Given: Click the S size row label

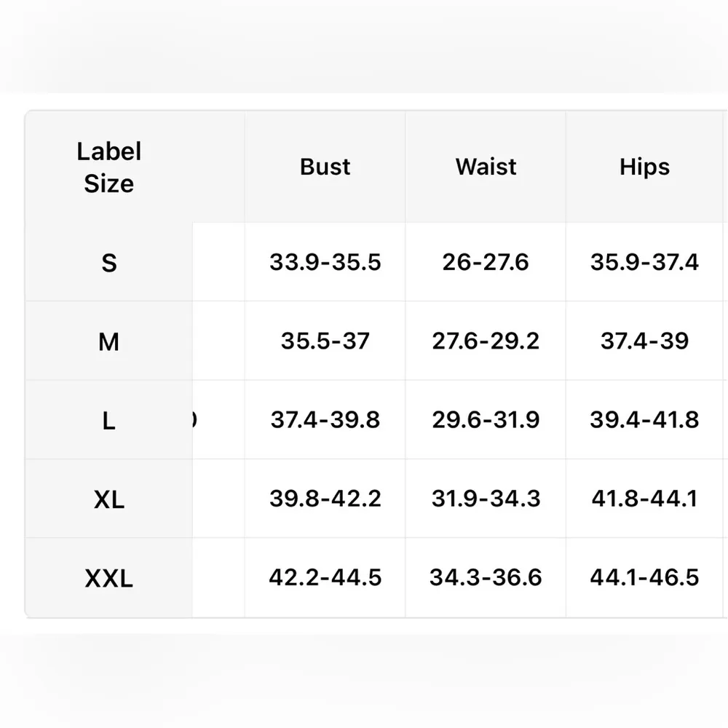Looking at the screenshot, I should tap(109, 262).
